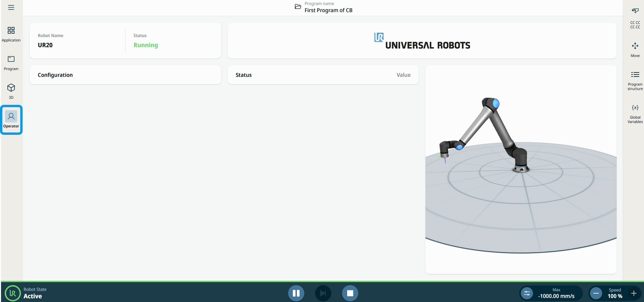
Task: Click the program name First Program of CB
Action: pyautogui.click(x=328, y=10)
